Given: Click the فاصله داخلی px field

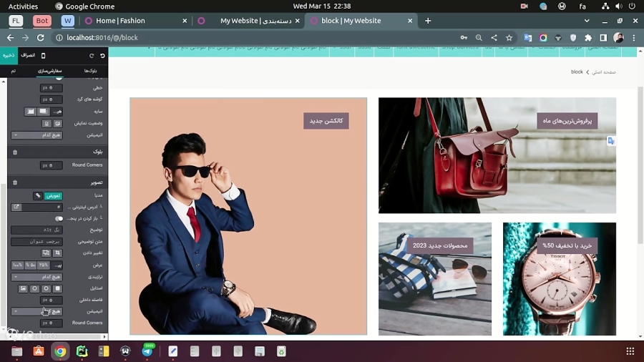Looking at the screenshot, I should [52, 300].
